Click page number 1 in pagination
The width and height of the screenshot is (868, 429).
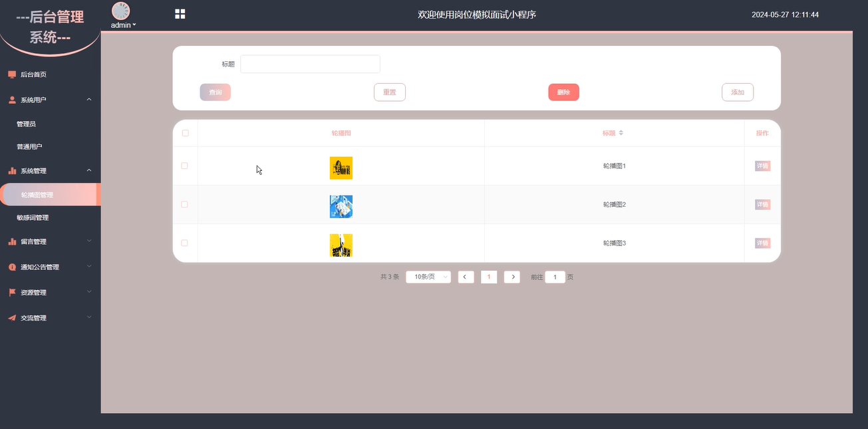click(x=489, y=277)
